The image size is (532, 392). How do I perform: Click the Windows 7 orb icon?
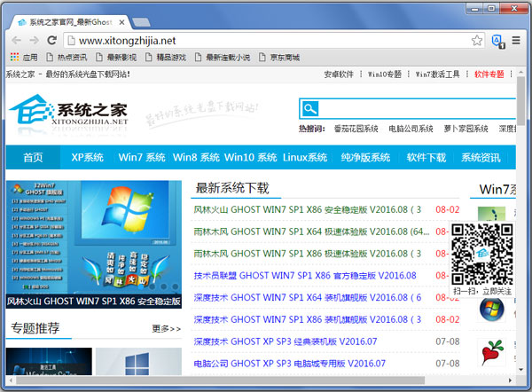coord(491,309)
